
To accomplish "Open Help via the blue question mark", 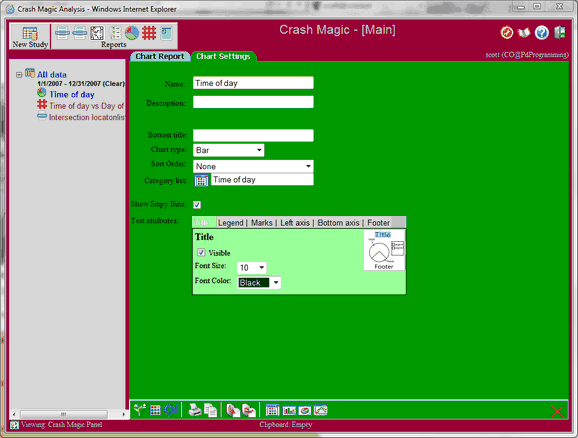I will pos(542,32).
